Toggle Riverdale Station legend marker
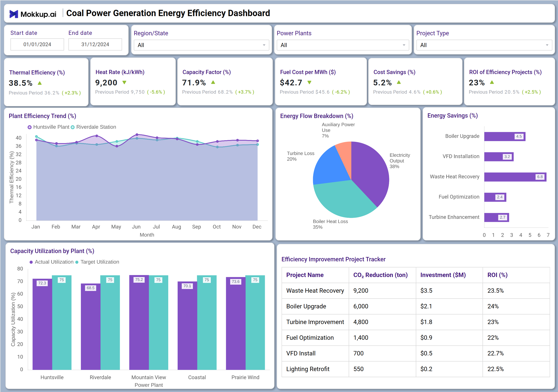The height and width of the screenshot is (392, 558). [x=73, y=127]
